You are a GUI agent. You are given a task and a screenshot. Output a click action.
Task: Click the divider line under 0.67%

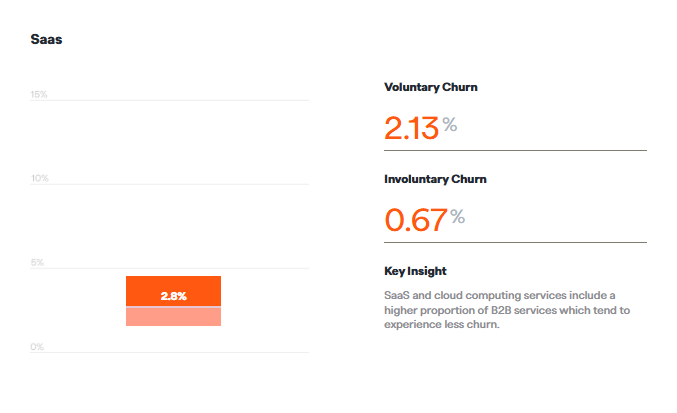pos(516,243)
